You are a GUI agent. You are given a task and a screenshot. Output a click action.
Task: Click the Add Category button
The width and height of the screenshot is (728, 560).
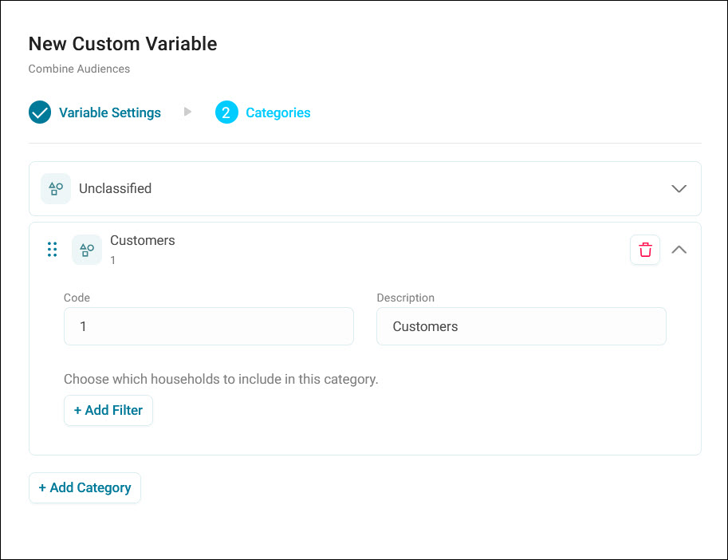click(85, 487)
